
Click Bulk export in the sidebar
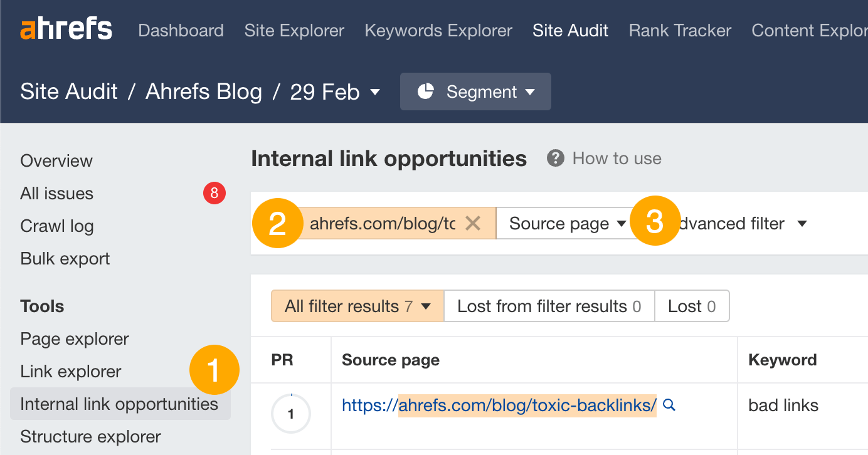(x=65, y=258)
